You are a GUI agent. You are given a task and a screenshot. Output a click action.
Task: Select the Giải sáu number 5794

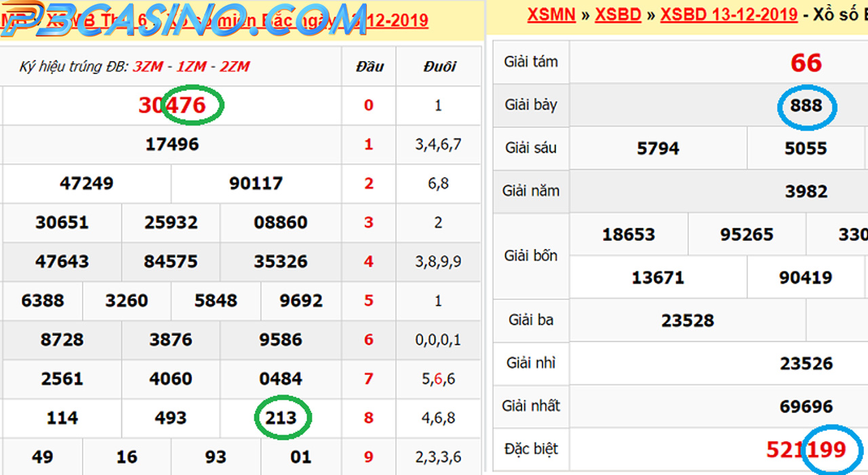click(x=658, y=149)
